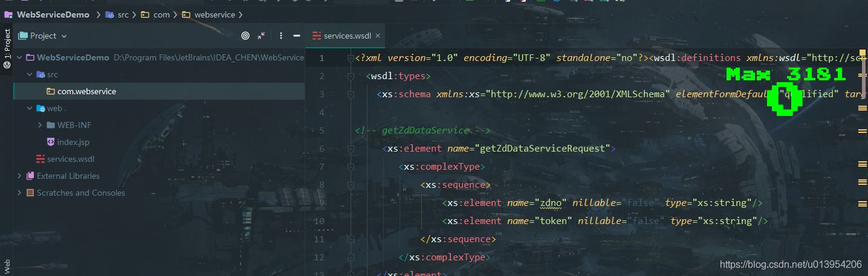Click the src source-folder icon in tree
Image resolution: width=868 pixels, height=276 pixels.
click(x=40, y=74)
